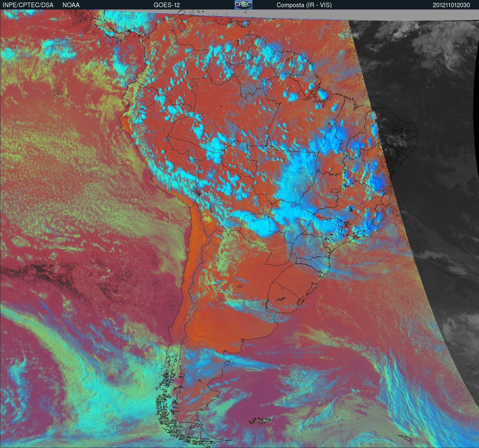
Task: Click the INPE/CPTEC/DSA header text
Action: point(28,5)
